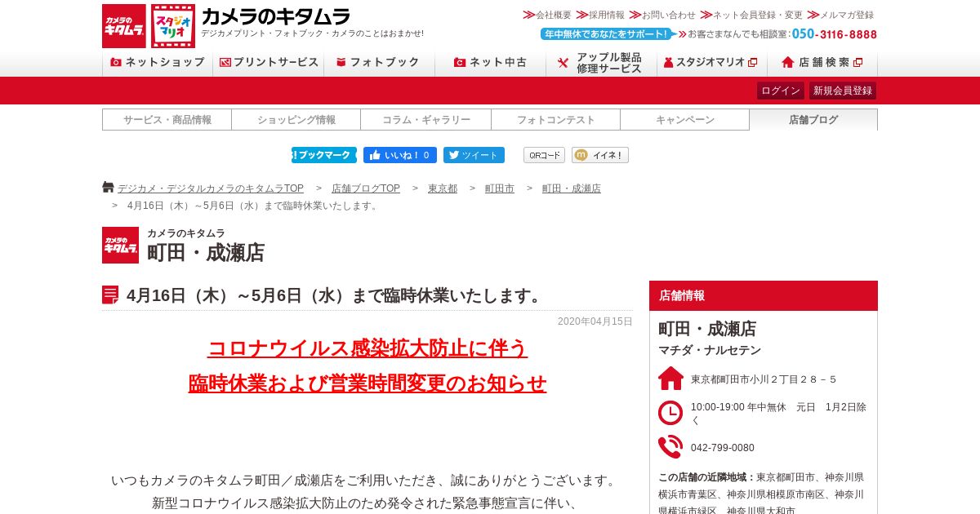Image resolution: width=980 pixels, height=514 pixels.
Task: Click the マチダ・ナルセテン reading text
Action: 710,350
